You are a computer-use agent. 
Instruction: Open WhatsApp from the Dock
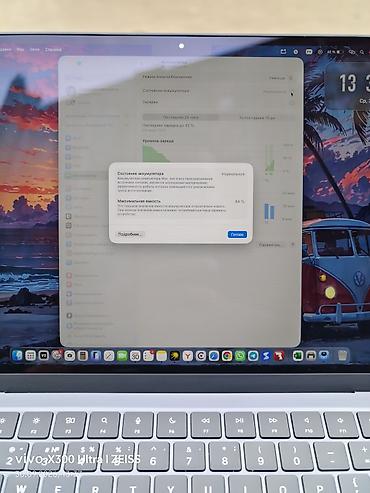coord(240,356)
